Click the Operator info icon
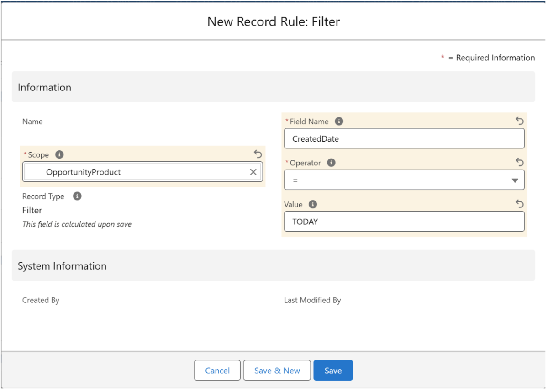548x392 pixels. tap(332, 163)
